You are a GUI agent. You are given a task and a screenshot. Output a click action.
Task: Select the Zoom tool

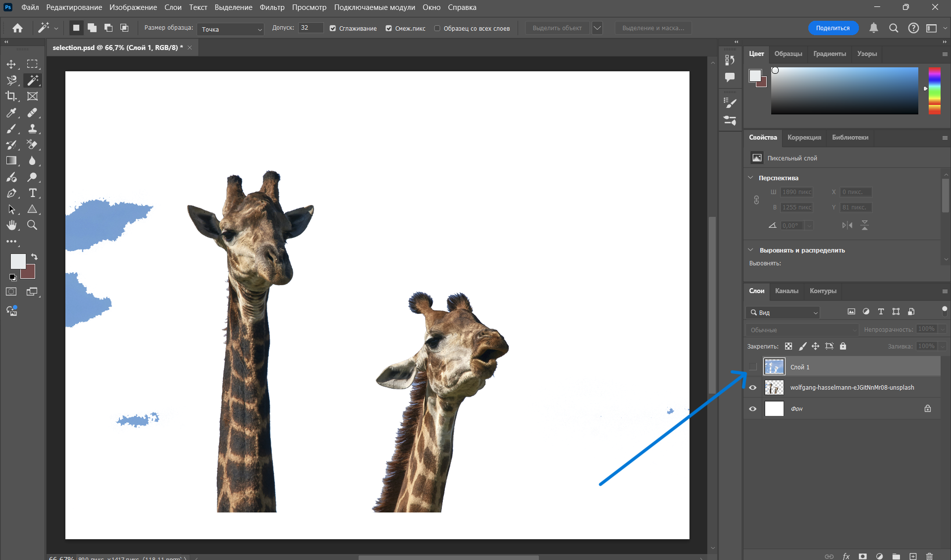click(x=32, y=225)
